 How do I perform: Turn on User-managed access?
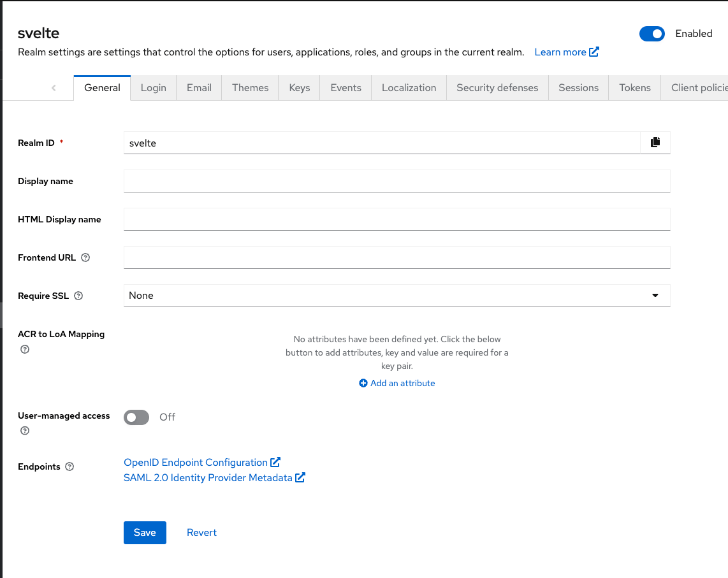point(136,417)
